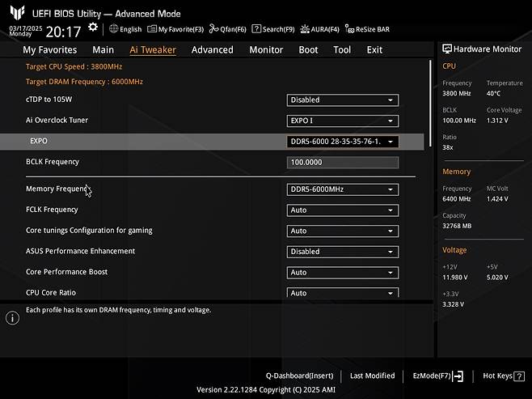Select the ASUS Performance Enhancement label
The image size is (532, 399).
[80, 251]
